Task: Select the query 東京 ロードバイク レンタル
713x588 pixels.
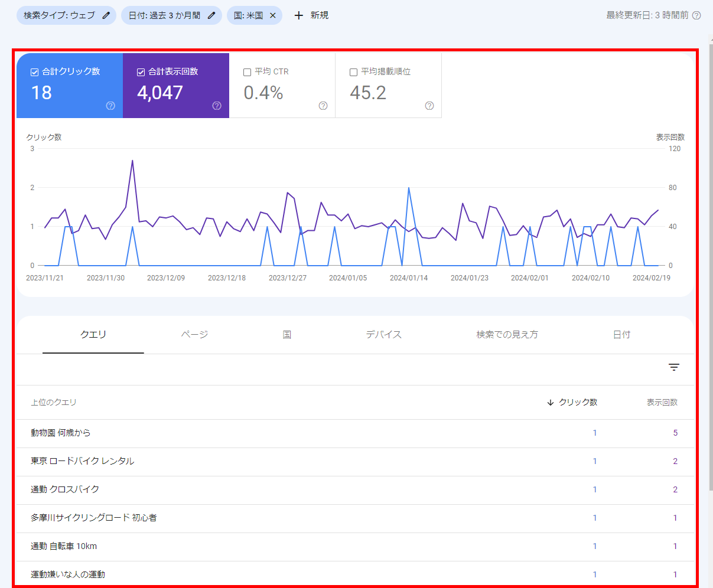Action: tap(82, 461)
